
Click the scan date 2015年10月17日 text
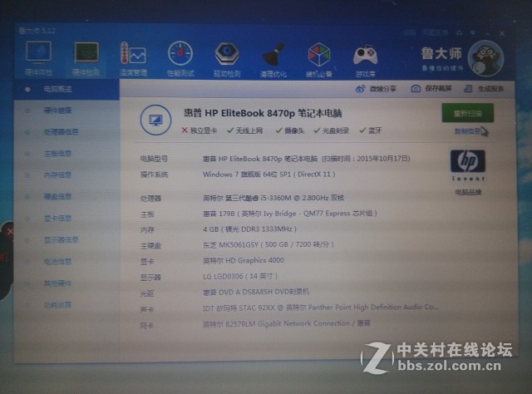pos(383,159)
